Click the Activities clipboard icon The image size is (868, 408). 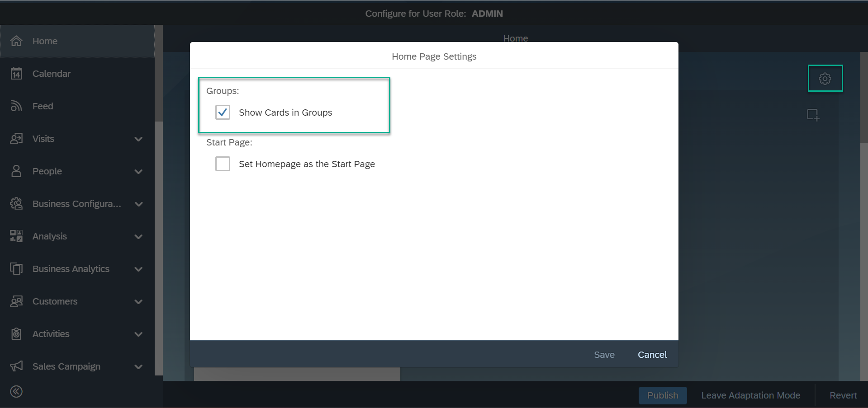point(16,334)
